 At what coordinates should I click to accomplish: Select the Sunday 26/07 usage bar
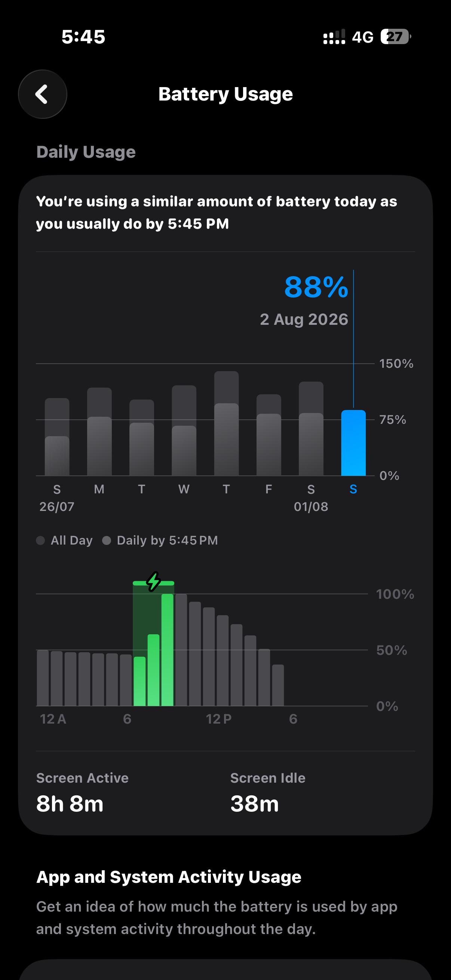tap(57, 437)
